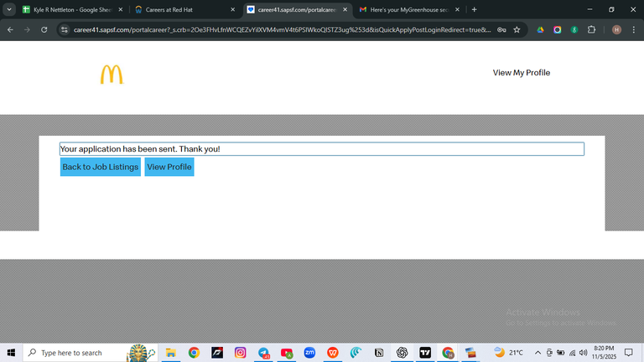This screenshot has height=362, width=644.
Task: Open the teal swirl taskbar app
Action: pos(356,353)
